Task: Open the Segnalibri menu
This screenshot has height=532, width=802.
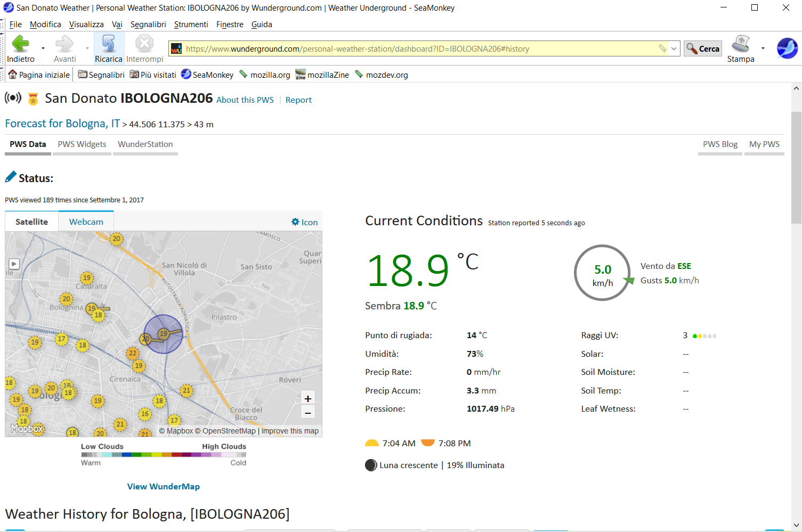Action: pyautogui.click(x=148, y=24)
